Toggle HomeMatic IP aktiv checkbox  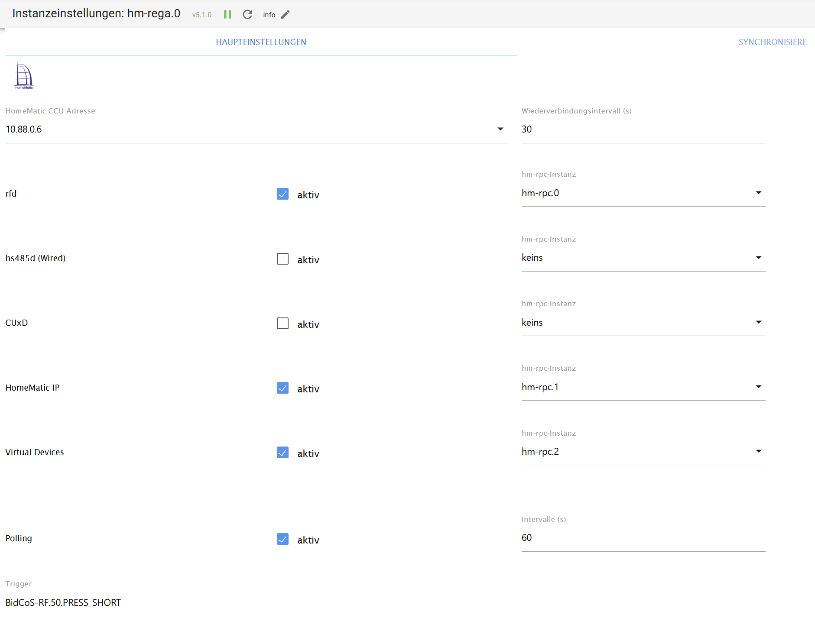coord(282,388)
